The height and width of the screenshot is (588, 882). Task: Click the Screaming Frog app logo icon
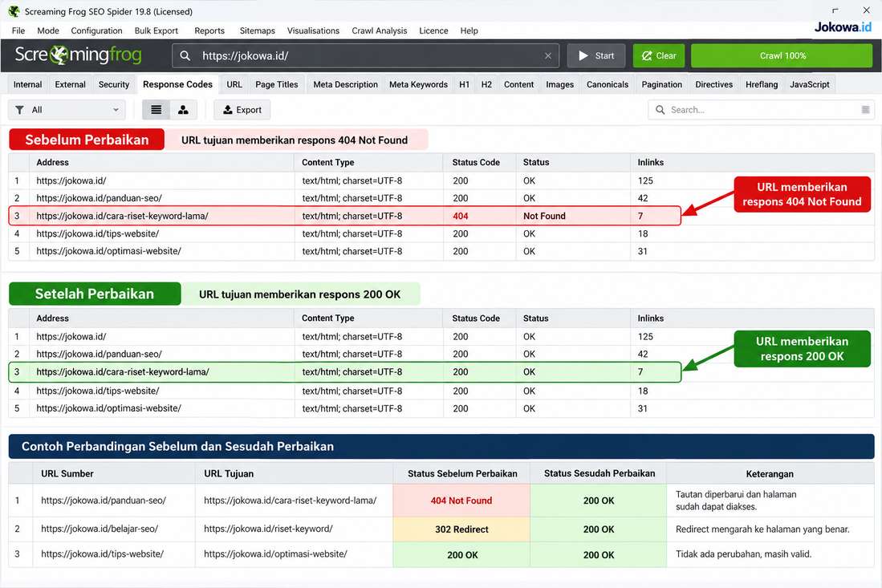[14, 11]
